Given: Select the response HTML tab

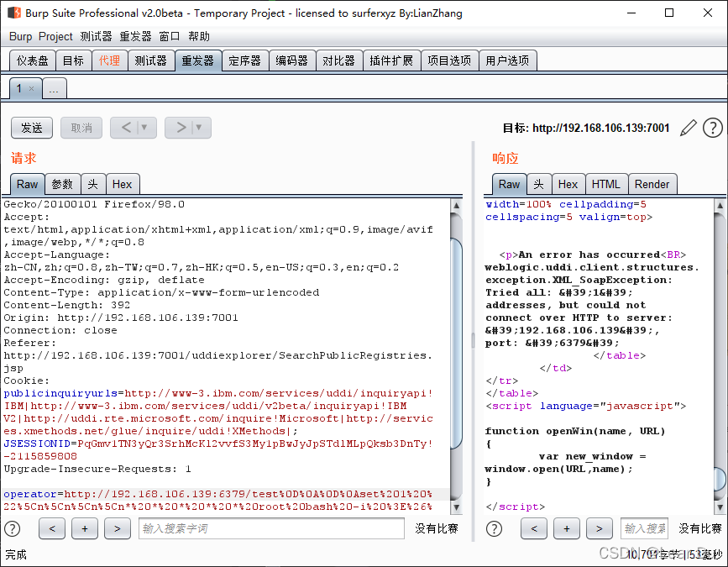Looking at the screenshot, I should pyautogui.click(x=606, y=184).
